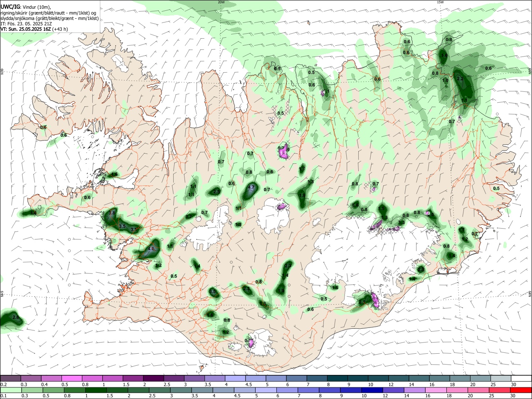Click the lavender 14 swatch in the rain legend
Viewport: 532px width, 399px height.
415,390
